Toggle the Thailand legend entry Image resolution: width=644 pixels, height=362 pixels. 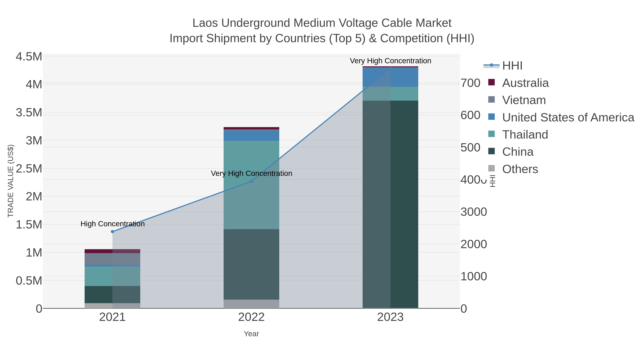pos(518,134)
